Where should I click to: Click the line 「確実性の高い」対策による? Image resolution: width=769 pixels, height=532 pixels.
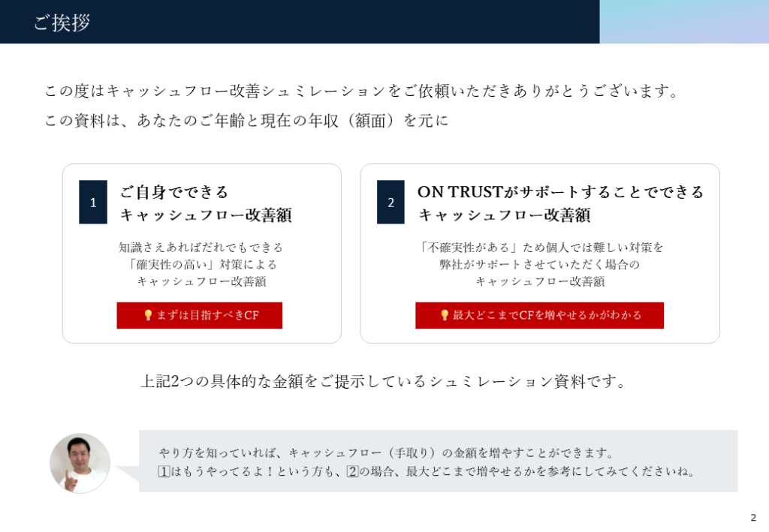coord(201,265)
